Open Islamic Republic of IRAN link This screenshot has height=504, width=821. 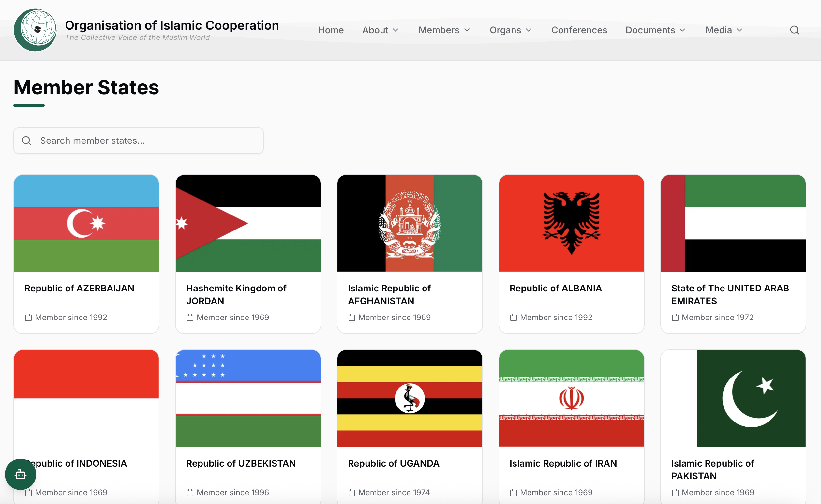point(563,463)
